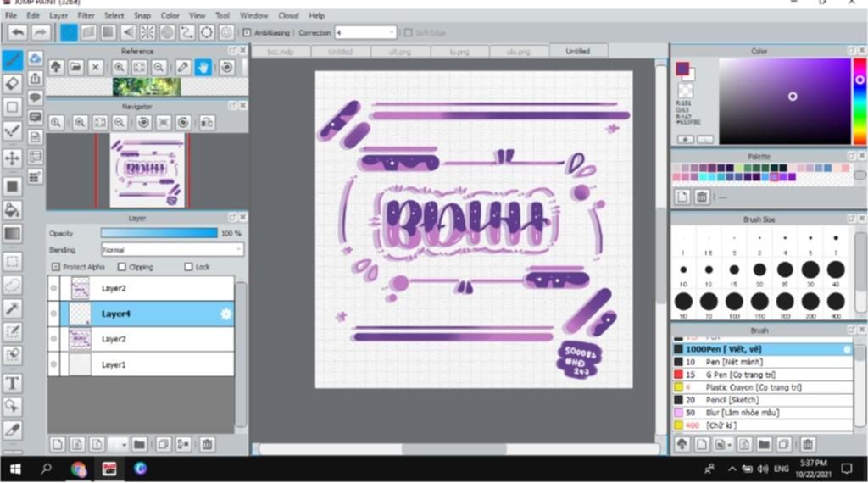Click the share/export icon in the side column
This screenshot has height=483, width=868.
tap(35, 78)
